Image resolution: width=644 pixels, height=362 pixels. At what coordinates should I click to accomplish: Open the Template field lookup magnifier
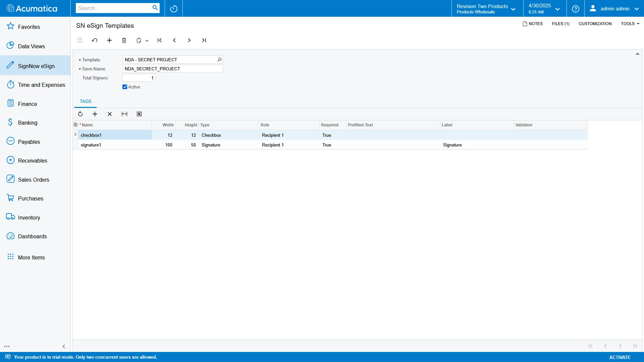[219, 60]
